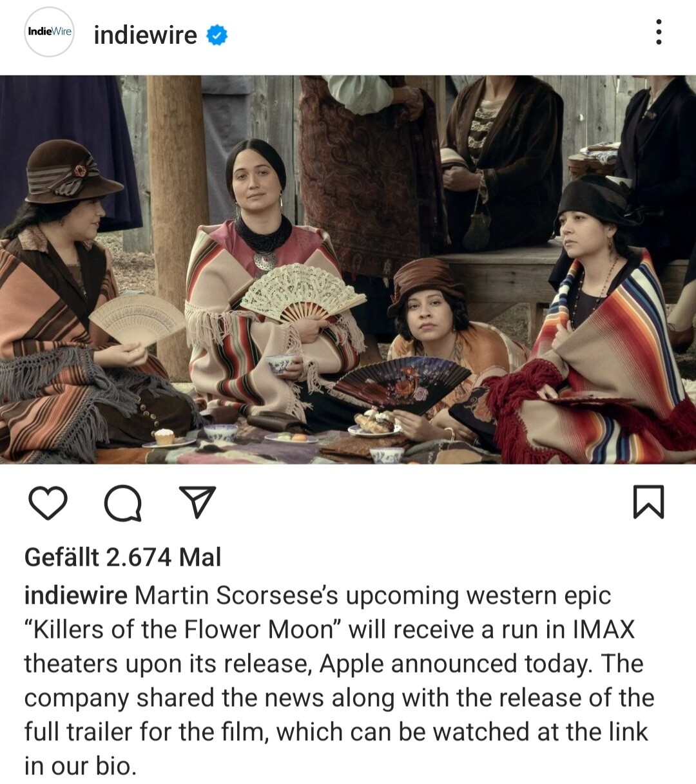The image size is (696, 784).
Task: Open the three-dot more options menu
Action: (x=659, y=32)
